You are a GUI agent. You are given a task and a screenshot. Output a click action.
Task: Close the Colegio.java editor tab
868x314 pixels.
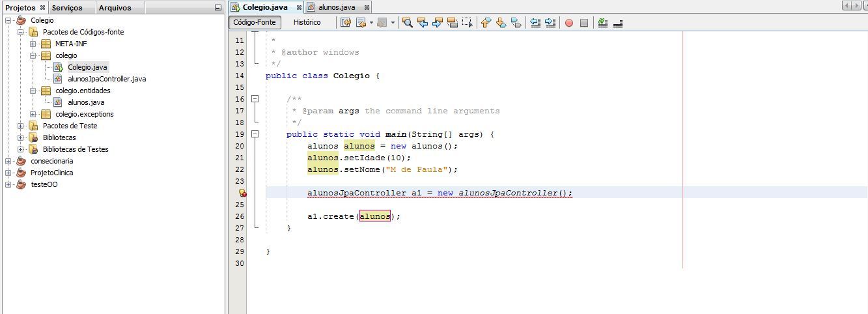coord(299,7)
